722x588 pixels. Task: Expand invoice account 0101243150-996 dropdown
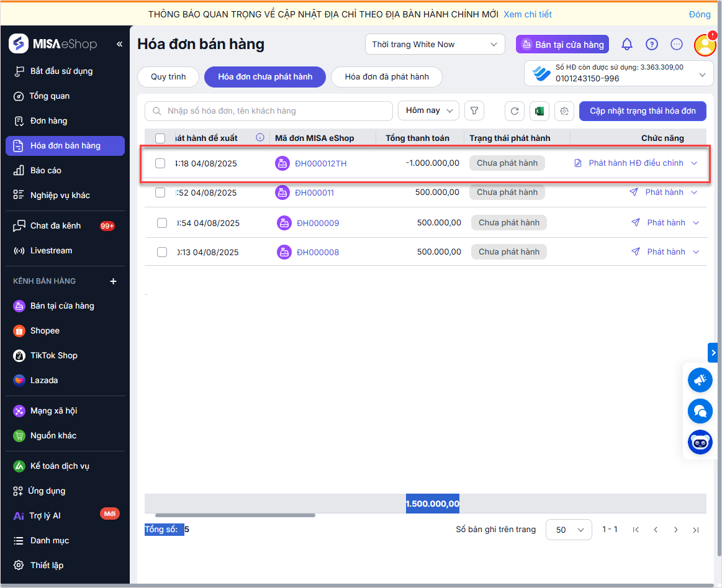point(702,75)
